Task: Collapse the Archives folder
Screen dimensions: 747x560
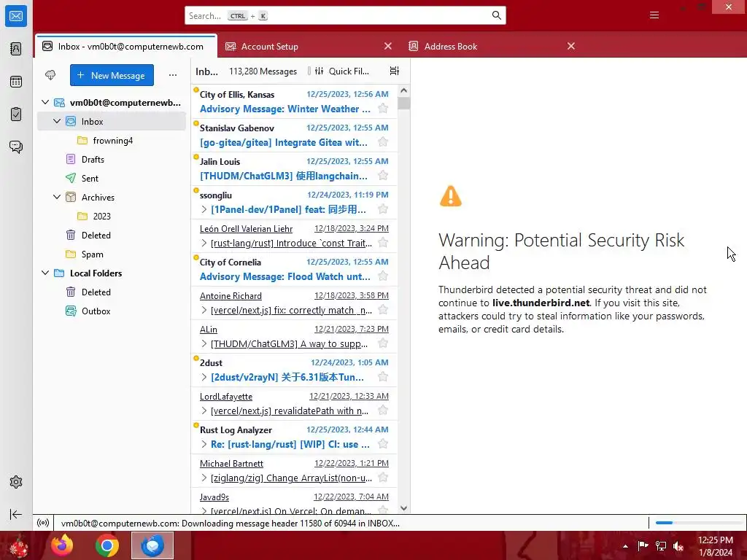Action: click(x=57, y=197)
